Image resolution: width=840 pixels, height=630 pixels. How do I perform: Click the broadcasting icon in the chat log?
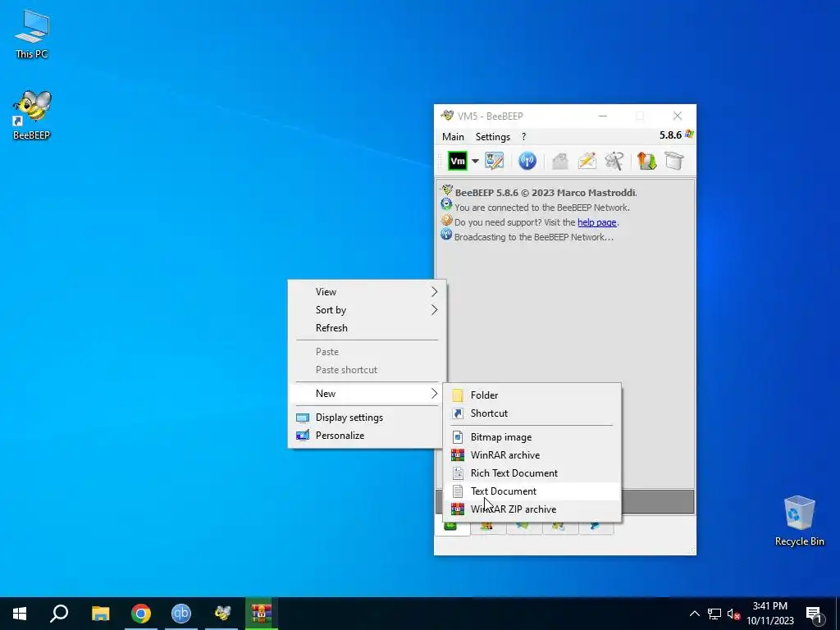click(446, 234)
